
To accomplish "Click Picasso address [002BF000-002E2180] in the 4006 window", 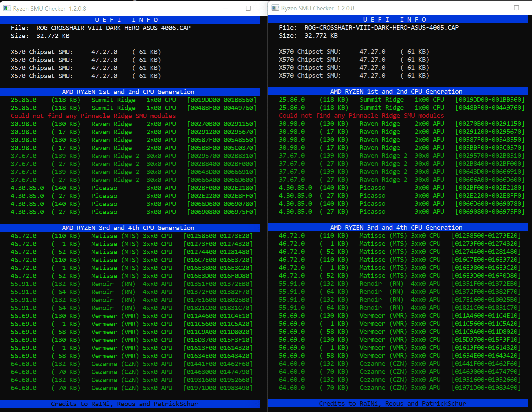I will point(222,188).
